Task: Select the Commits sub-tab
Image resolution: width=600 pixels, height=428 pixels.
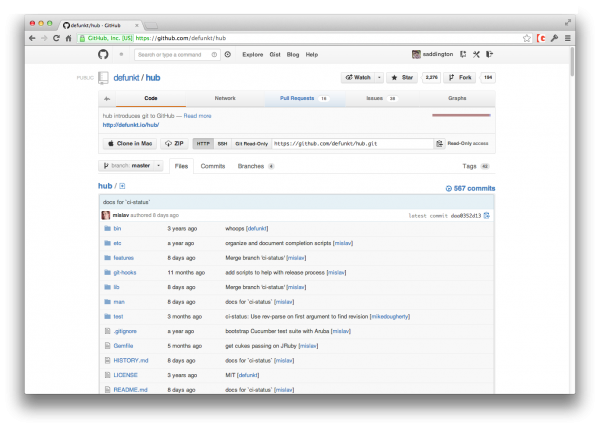Action: coord(213,166)
